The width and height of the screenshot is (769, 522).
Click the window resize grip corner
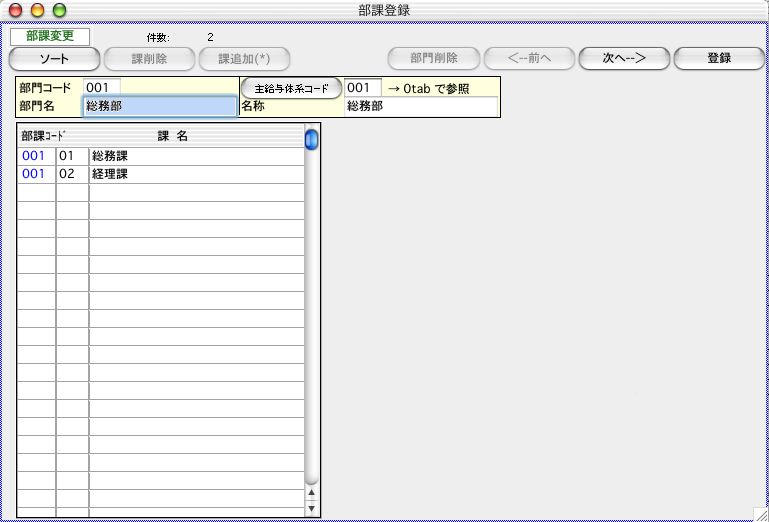click(760, 514)
